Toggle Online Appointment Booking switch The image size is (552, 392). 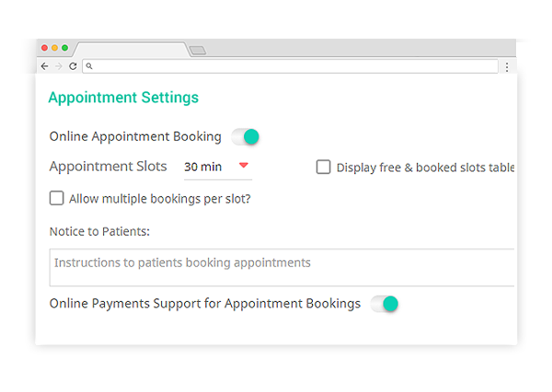tap(246, 137)
